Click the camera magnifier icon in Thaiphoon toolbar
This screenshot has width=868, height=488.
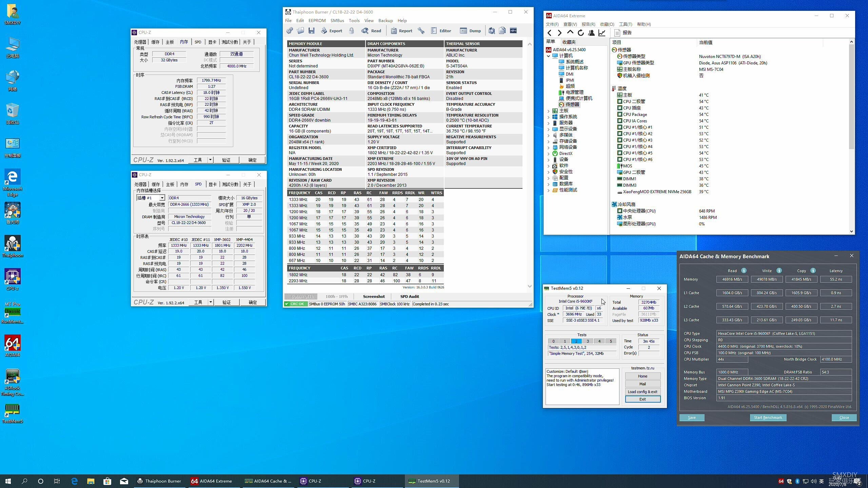[492, 31]
